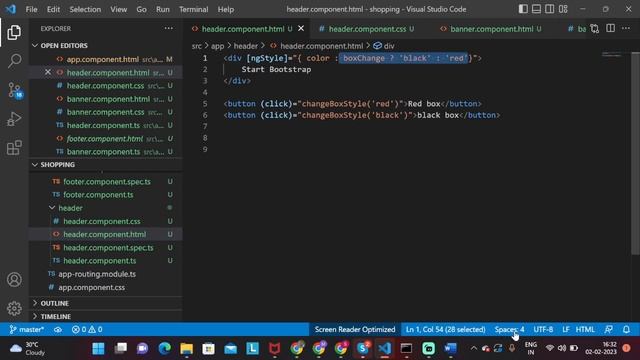Screen dimensions: 640x360
Task: Click the header breadcrumb folder segment
Action: (245, 46)
